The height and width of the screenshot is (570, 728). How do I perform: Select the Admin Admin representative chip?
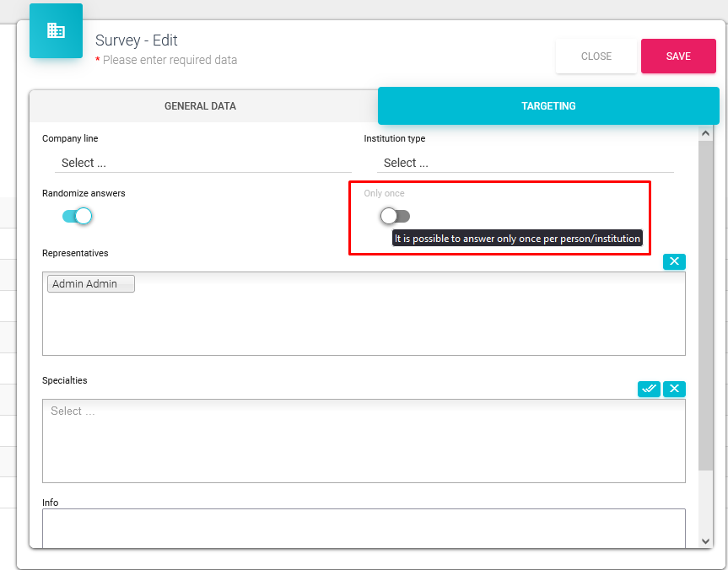pyautogui.click(x=90, y=284)
